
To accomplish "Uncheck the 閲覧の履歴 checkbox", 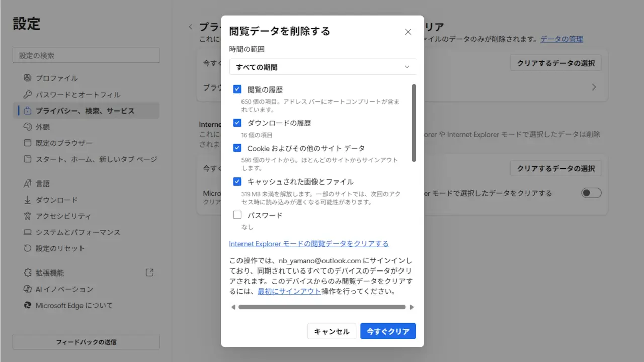I will click(237, 89).
